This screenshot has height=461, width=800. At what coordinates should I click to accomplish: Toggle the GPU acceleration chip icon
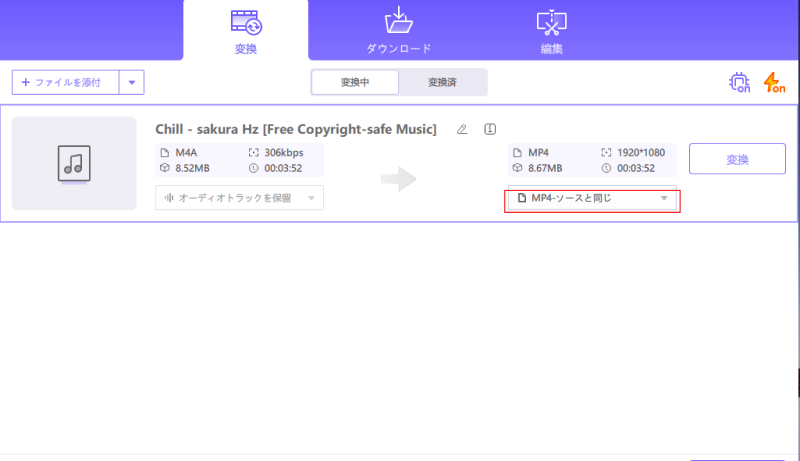coord(739,82)
